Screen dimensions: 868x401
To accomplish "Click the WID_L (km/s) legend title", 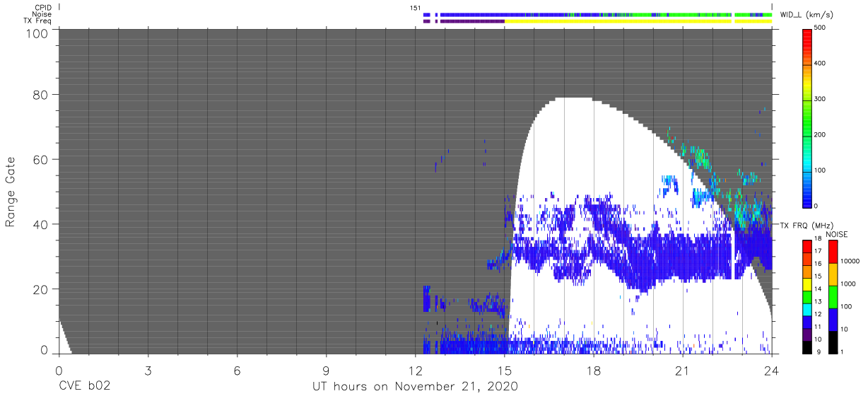I will (816, 15).
